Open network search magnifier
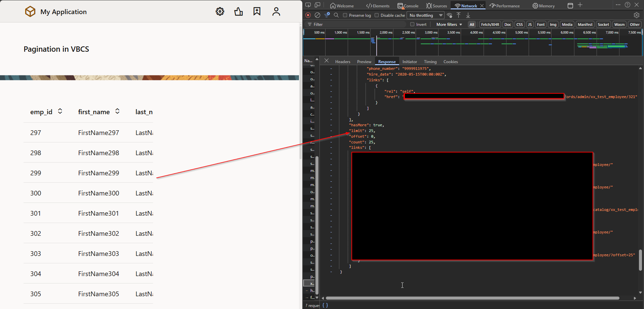 click(336, 15)
